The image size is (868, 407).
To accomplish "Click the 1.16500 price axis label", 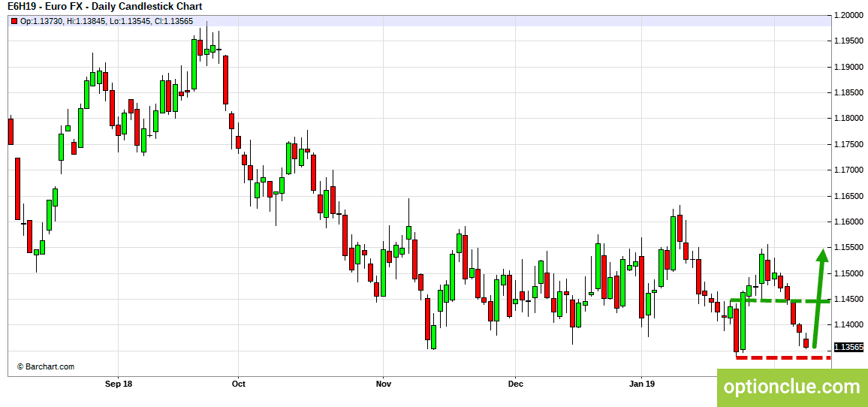I will (x=849, y=196).
